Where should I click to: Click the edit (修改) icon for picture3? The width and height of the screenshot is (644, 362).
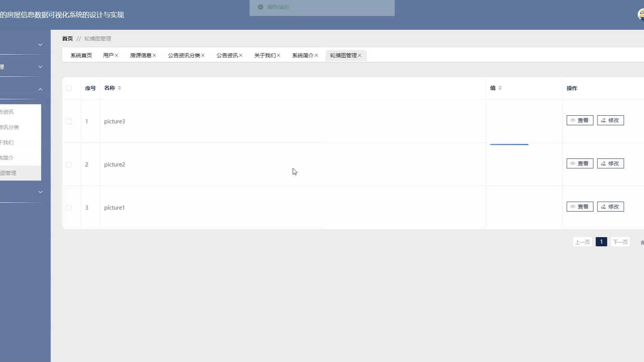[x=610, y=120]
